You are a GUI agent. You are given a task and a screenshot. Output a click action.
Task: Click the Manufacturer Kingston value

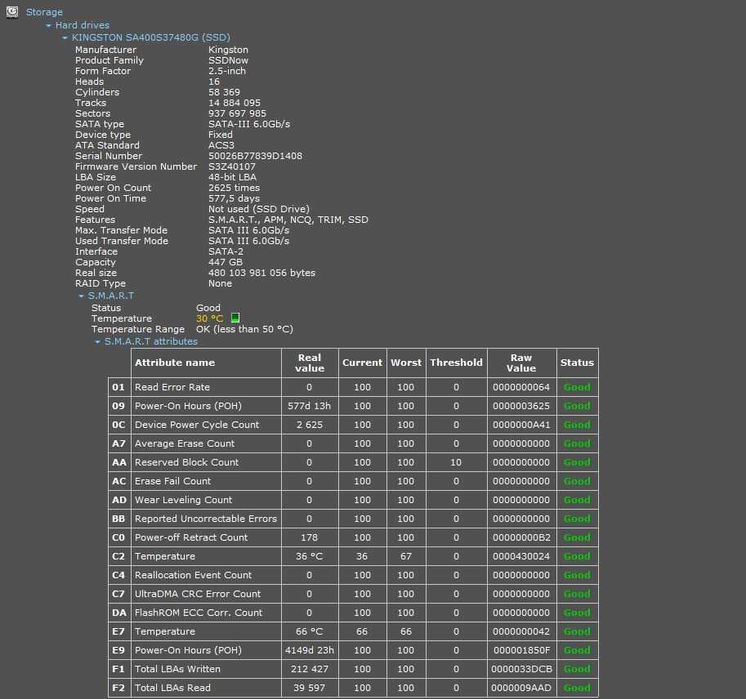tap(228, 50)
